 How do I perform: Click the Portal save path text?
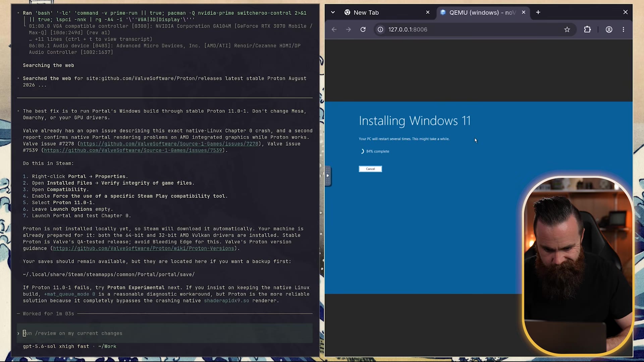[109, 275]
